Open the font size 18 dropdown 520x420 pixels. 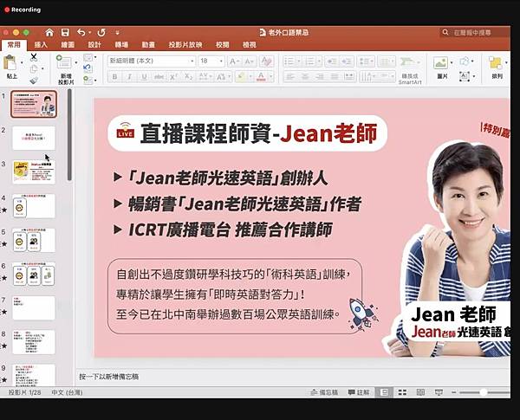(211, 61)
